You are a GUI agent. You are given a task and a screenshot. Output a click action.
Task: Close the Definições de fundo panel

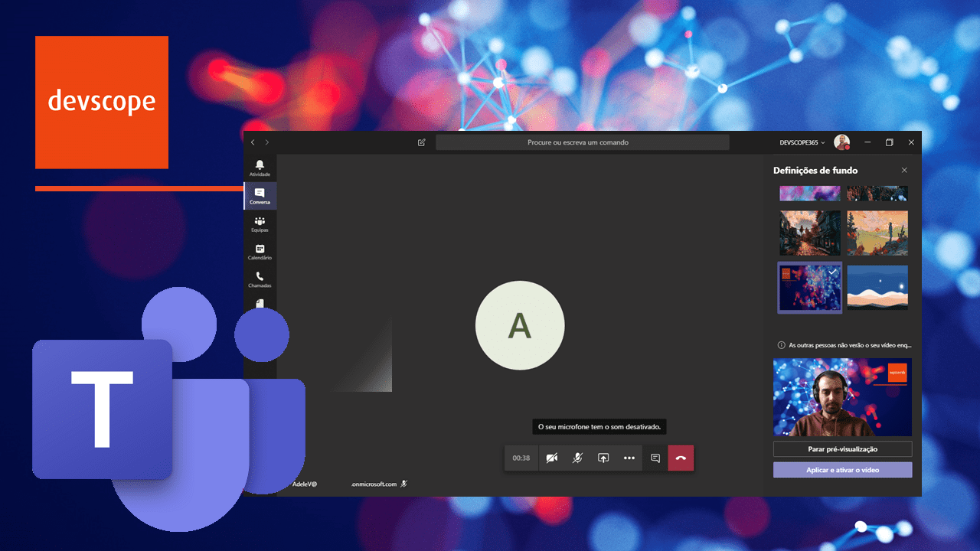[x=904, y=170]
